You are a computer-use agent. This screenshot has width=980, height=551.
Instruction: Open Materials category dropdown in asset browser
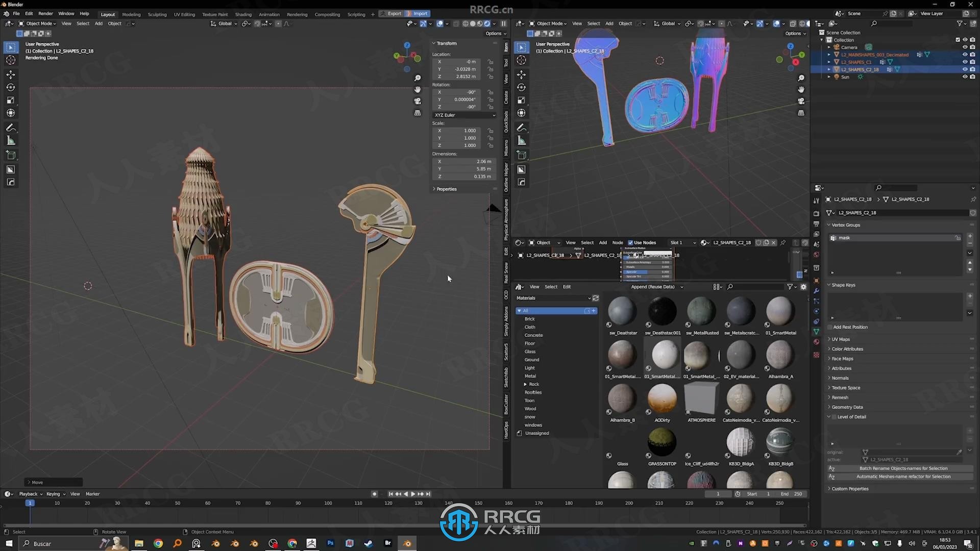click(553, 298)
